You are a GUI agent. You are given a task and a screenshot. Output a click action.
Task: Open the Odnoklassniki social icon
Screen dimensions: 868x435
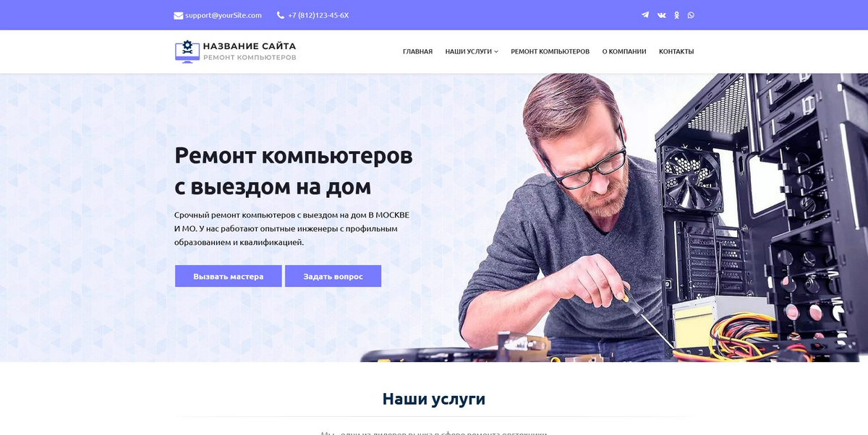coord(677,14)
